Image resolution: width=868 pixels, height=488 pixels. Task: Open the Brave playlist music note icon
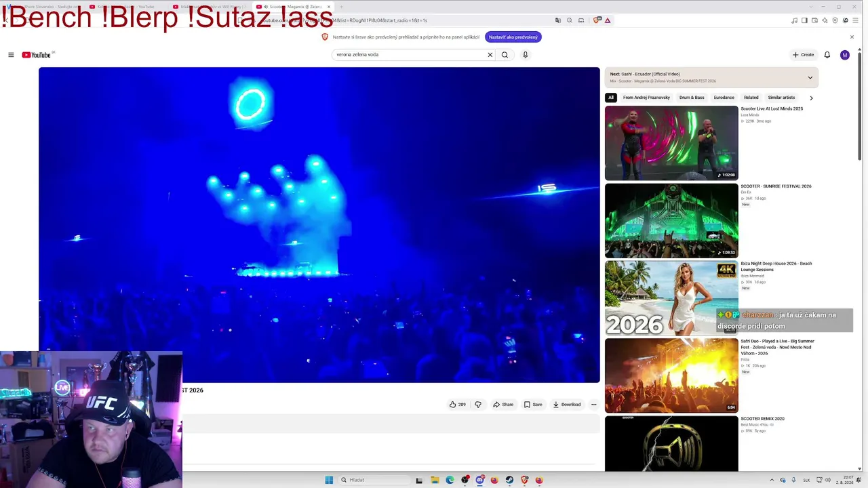click(x=794, y=20)
